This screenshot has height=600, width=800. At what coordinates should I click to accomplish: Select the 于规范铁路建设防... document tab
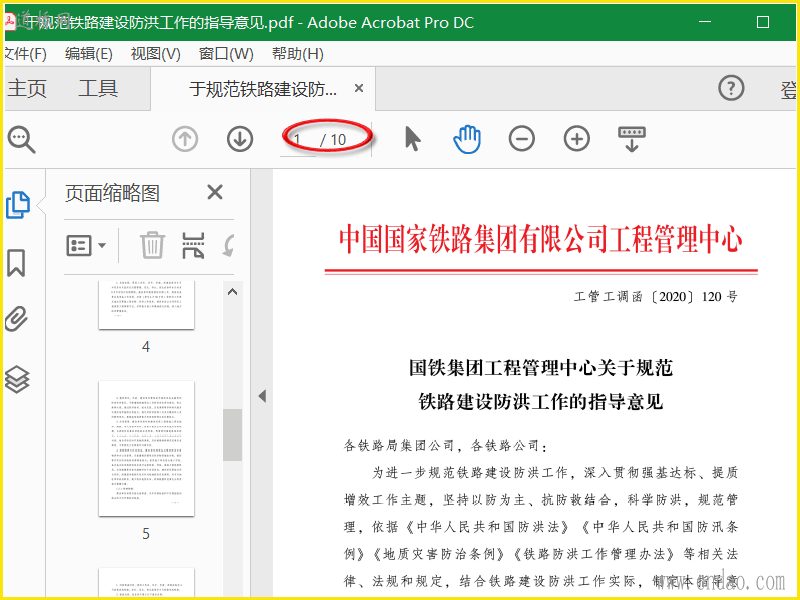pos(263,89)
